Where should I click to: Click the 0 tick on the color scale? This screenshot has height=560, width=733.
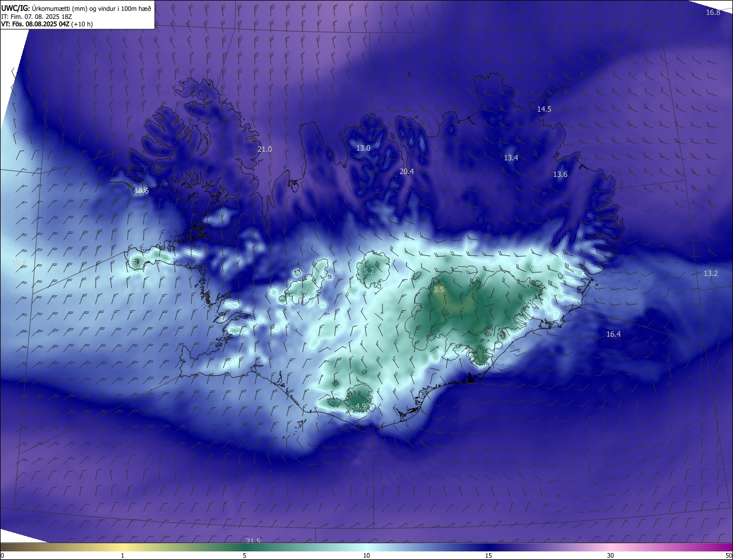2,555
